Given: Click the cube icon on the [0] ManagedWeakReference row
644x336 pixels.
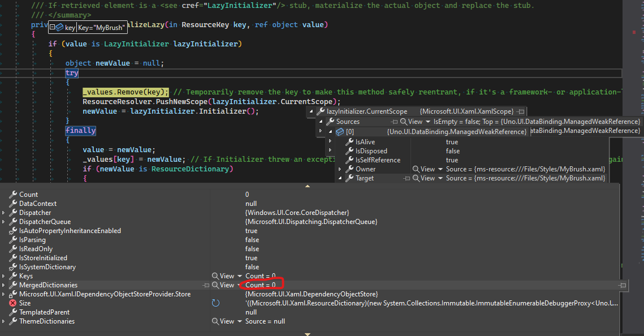Looking at the screenshot, I should [x=340, y=131].
